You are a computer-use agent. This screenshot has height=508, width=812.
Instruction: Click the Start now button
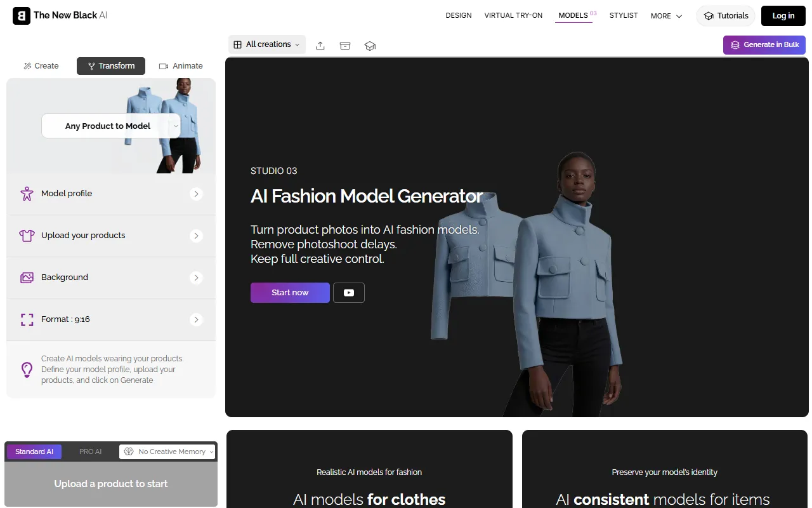tap(290, 293)
